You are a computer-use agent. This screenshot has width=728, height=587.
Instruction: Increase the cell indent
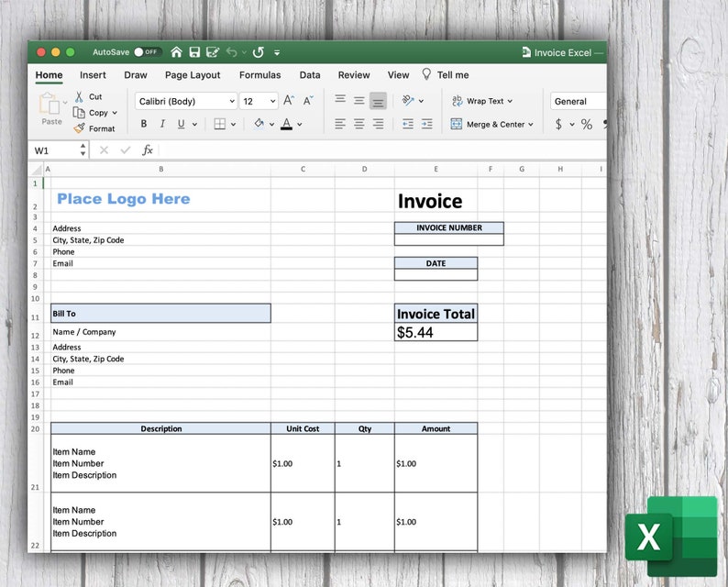point(427,124)
